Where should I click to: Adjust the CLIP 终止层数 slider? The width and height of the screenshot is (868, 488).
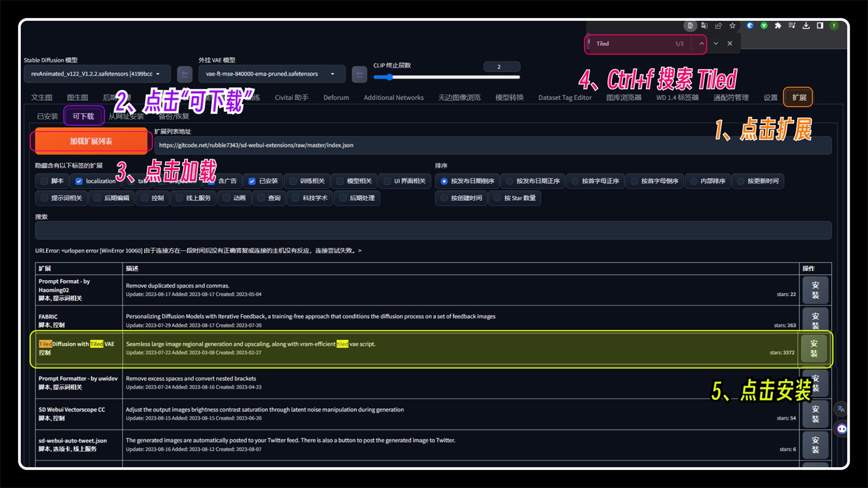[x=447, y=77]
